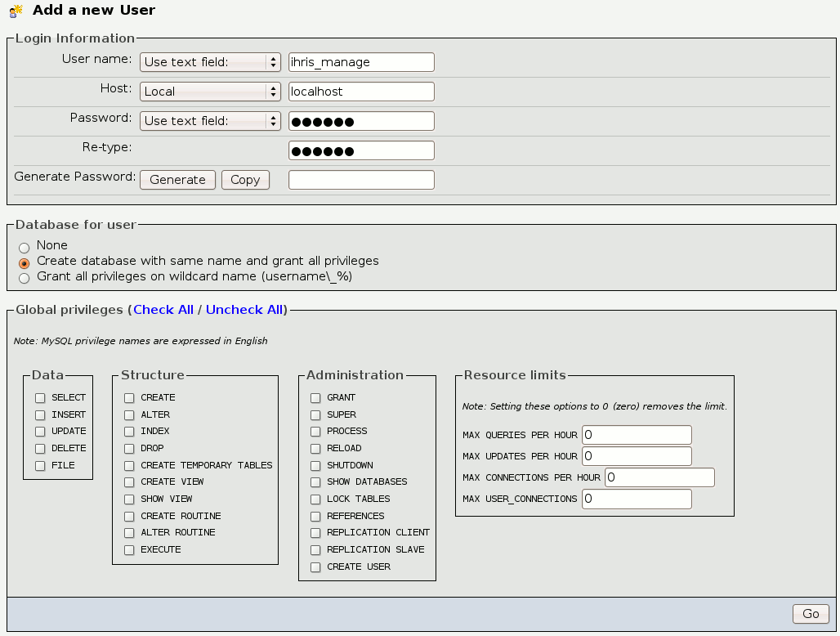Select Create database with same name option
Viewport: 840px width, 636px height.
click(x=25, y=263)
